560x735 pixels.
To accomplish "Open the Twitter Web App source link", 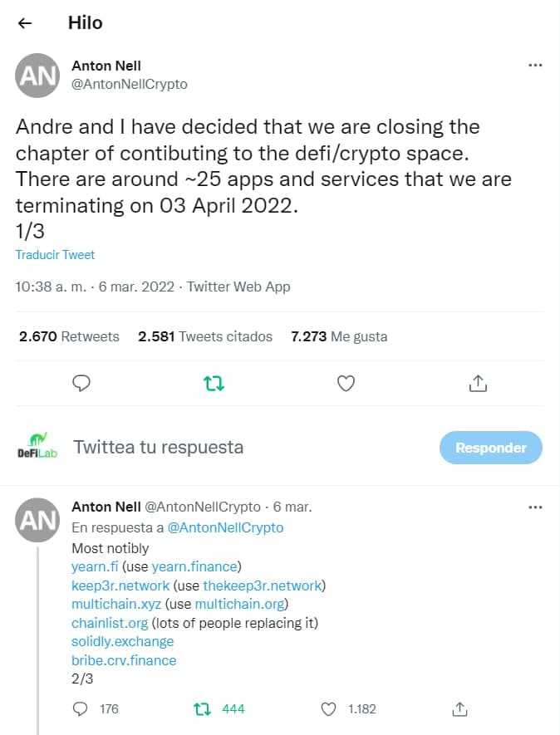I will pyautogui.click(x=238, y=287).
